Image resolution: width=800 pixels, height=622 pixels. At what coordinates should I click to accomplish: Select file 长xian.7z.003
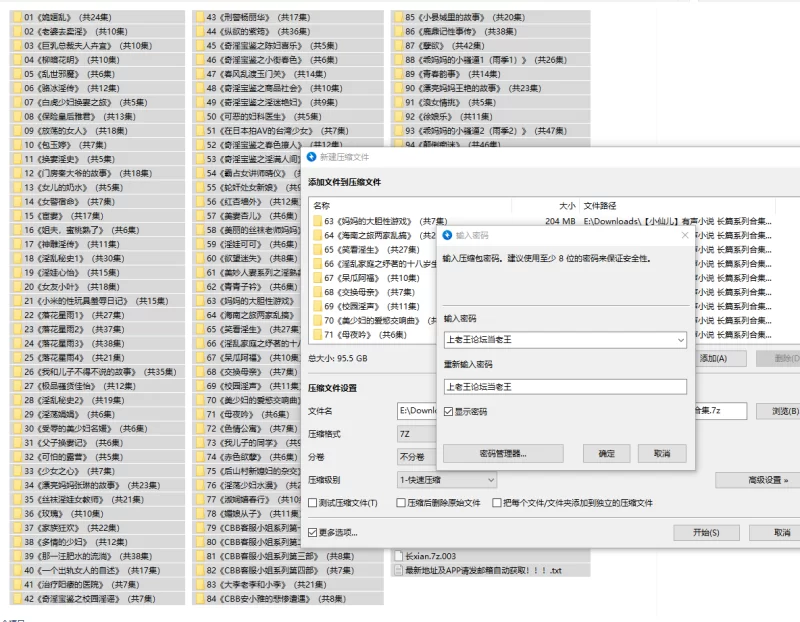(430, 556)
